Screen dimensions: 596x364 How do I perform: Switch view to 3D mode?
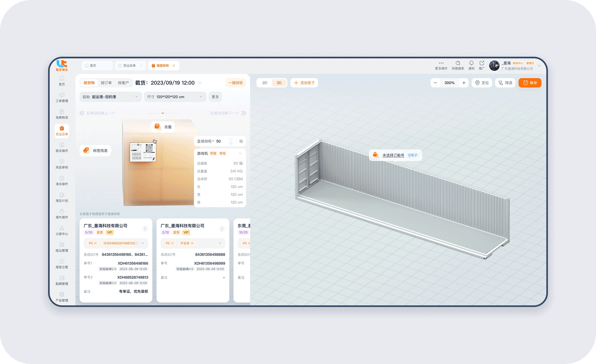pyautogui.click(x=279, y=83)
